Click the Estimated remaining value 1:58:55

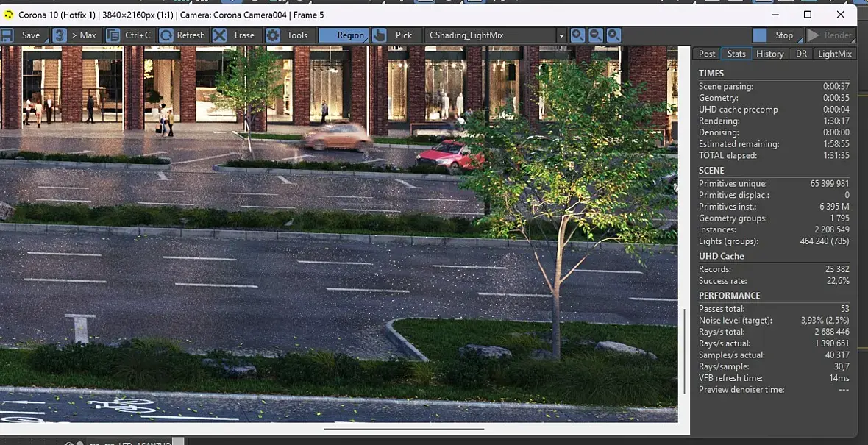tap(836, 144)
